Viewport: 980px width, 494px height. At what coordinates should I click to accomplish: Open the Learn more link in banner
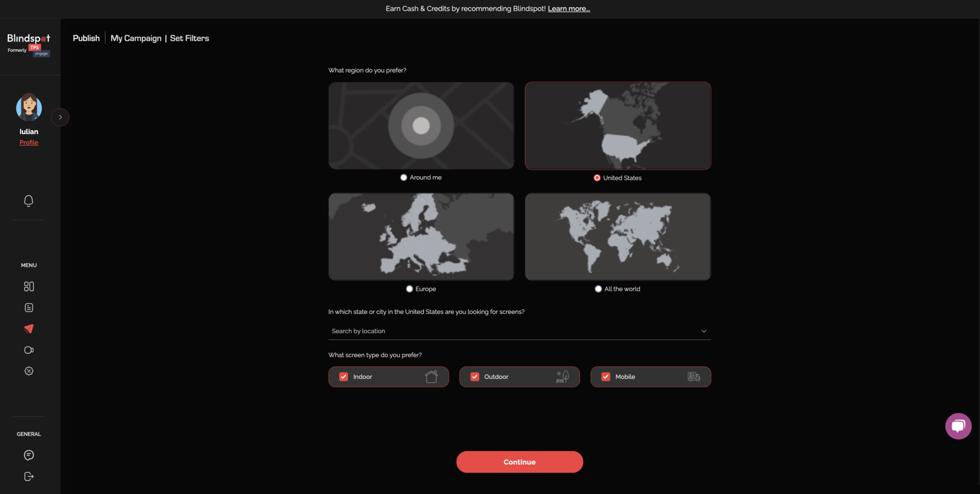[x=569, y=9]
